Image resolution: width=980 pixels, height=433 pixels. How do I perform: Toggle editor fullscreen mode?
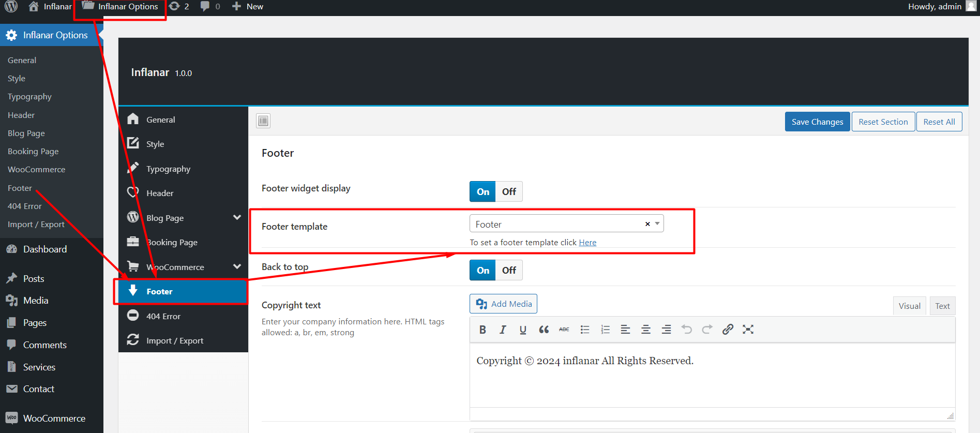pyautogui.click(x=748, y=330)
